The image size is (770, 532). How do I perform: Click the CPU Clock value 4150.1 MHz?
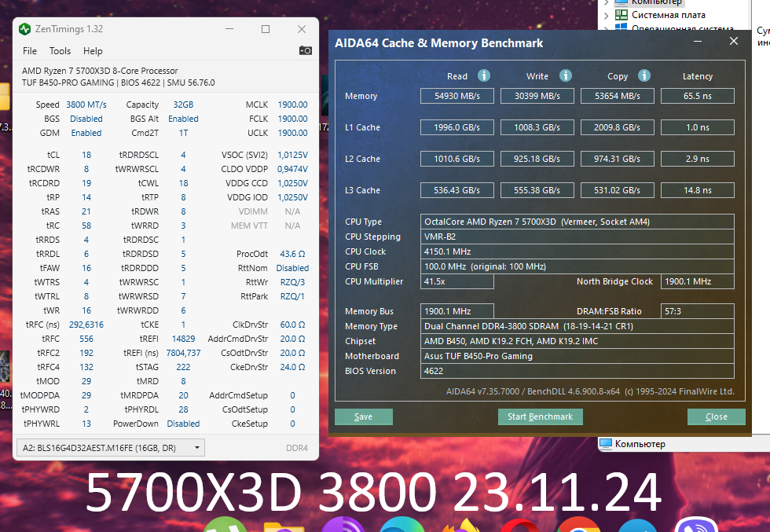pyautogui.click(x=577, y=251)
